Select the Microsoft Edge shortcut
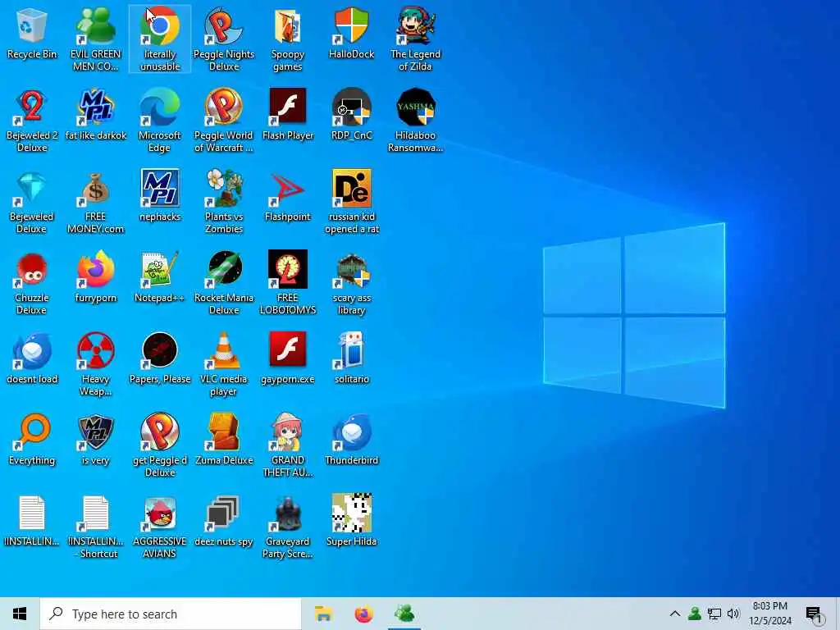840x630 pixels. [159, 121]
